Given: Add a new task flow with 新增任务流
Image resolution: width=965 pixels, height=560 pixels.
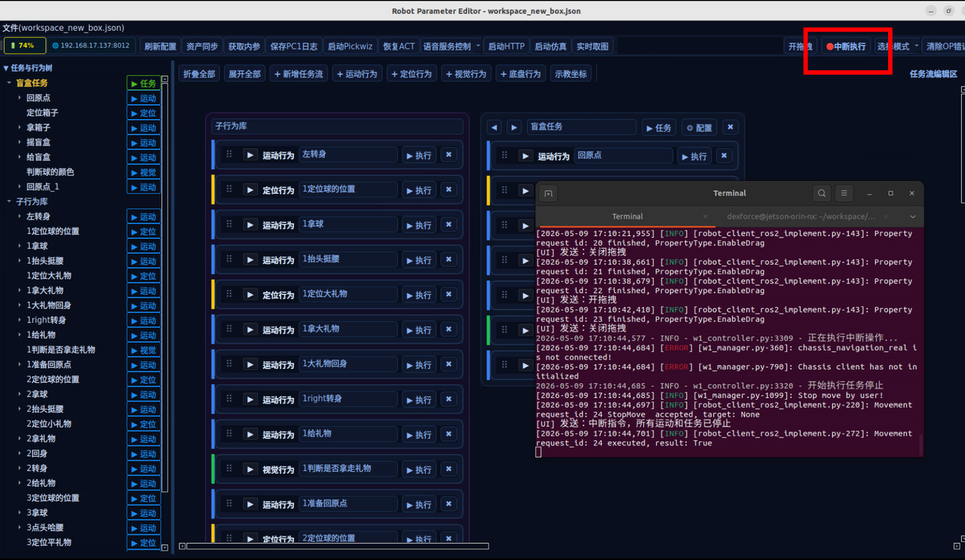Looking at the screenshot, I should pyautogui.click(x=299, y=74).
